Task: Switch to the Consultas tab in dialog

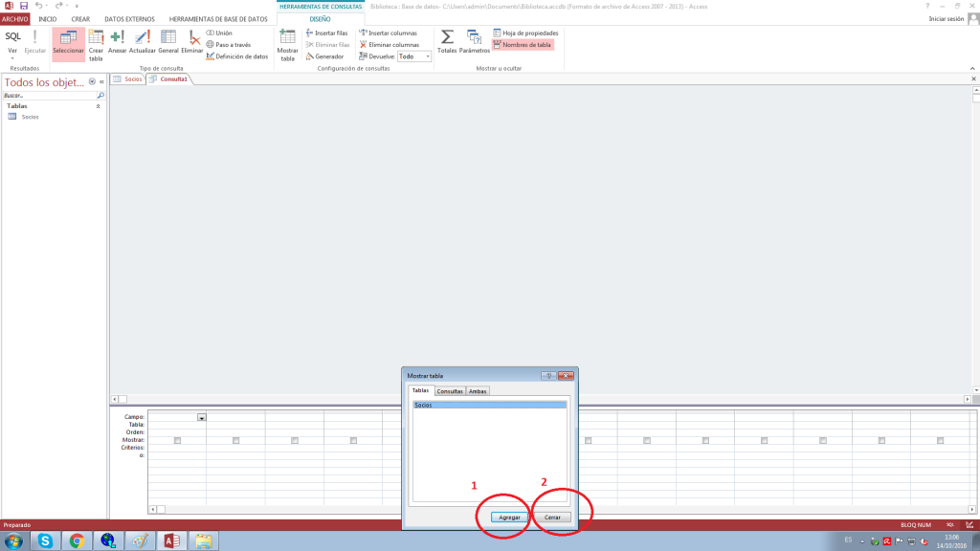Action: pos(450,390)
